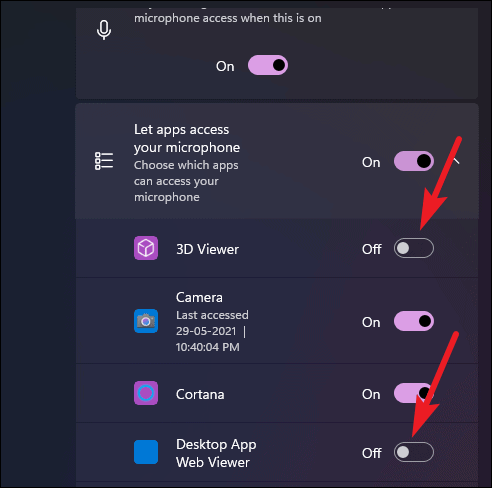The width and height of the screenshot is (492, 488).
Task: Disable Let apps access your microphone
Action: [414, 161]
